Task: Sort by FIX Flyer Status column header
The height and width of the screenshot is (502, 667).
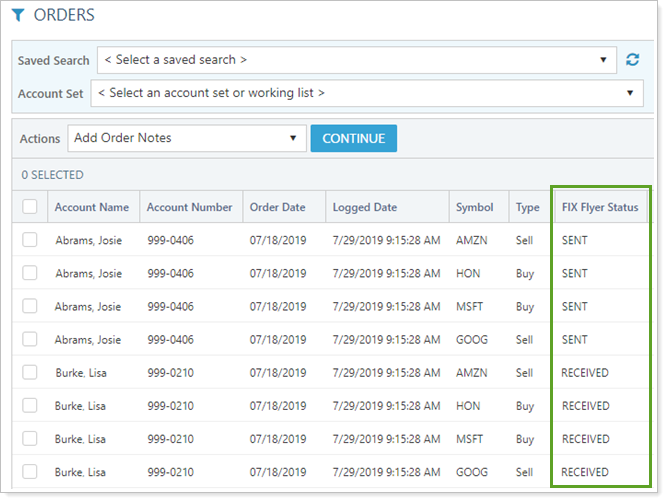Action: point(600,207)
